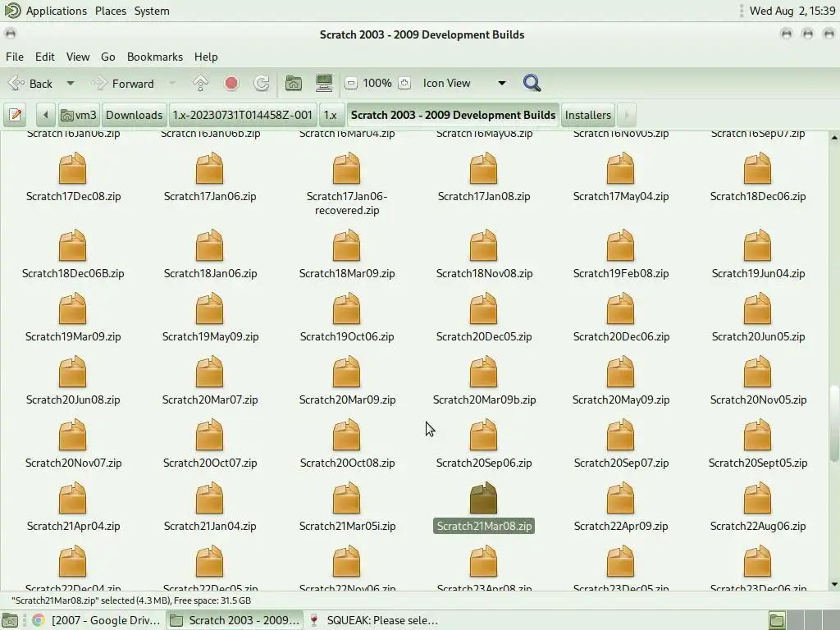Screen dimensions: 840x630
Task: Select Scratch18Mar09.zip archive icon
Action: (x=347, y=245)
